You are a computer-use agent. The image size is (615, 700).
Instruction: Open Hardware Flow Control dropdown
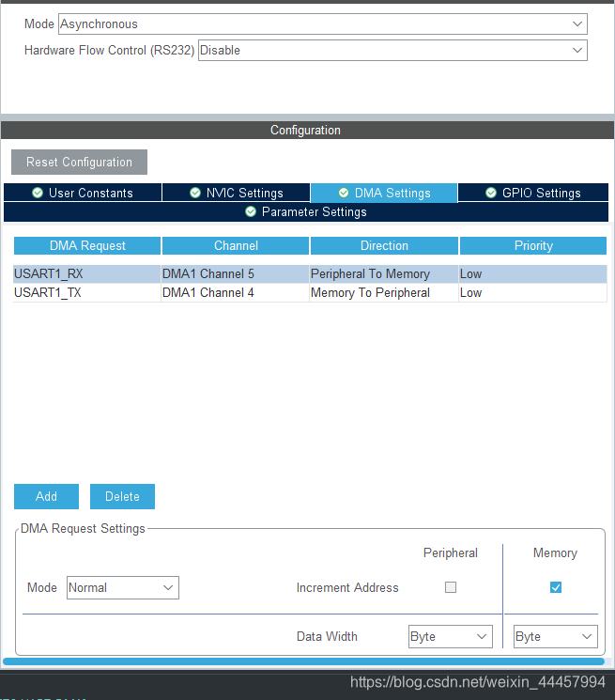(392, 51)
